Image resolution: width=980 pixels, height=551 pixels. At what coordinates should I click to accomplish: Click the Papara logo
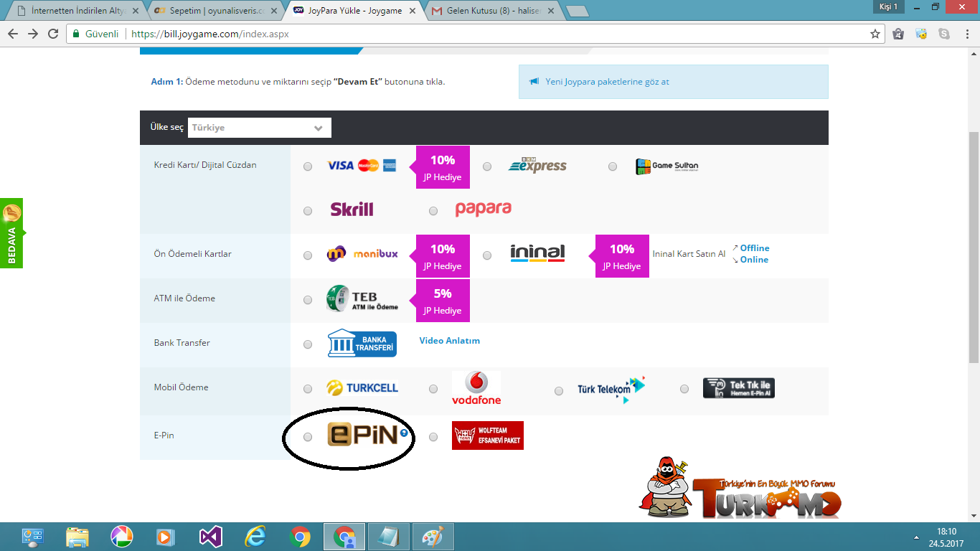click(x=483, y=209)
